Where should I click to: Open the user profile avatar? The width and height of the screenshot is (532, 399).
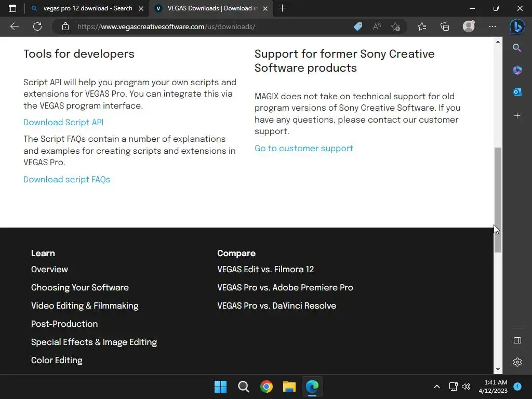point(469,26)
